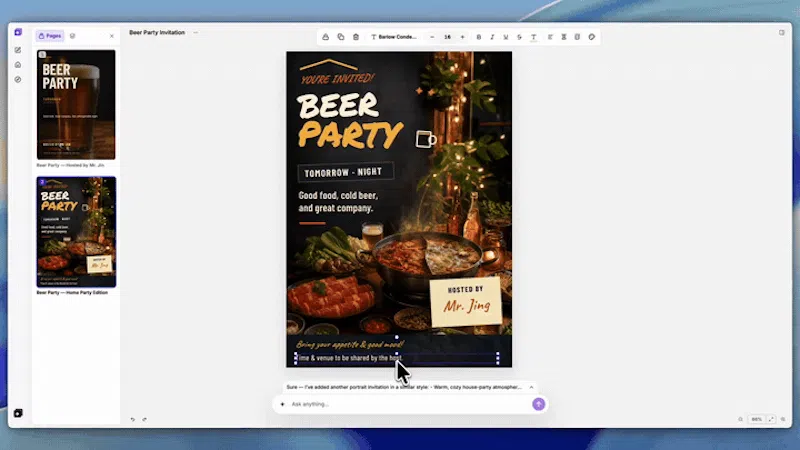Open the more options beside Beer Party Invitation
The image size is (800, 450).
(195, 32)
